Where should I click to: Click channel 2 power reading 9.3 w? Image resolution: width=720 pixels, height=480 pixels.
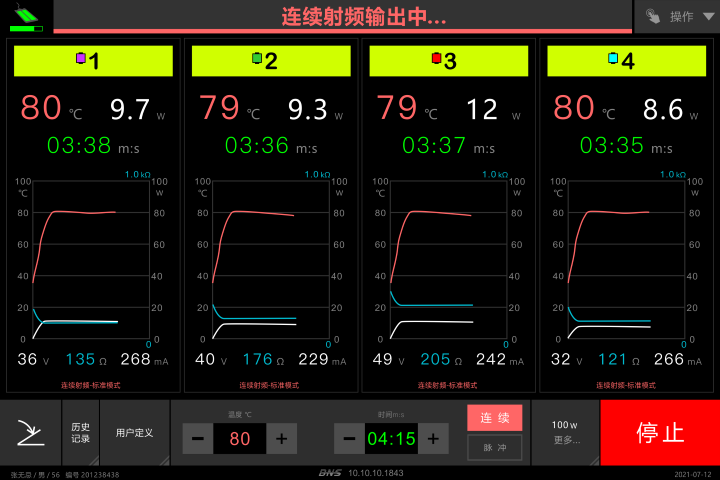click(315, 109)
